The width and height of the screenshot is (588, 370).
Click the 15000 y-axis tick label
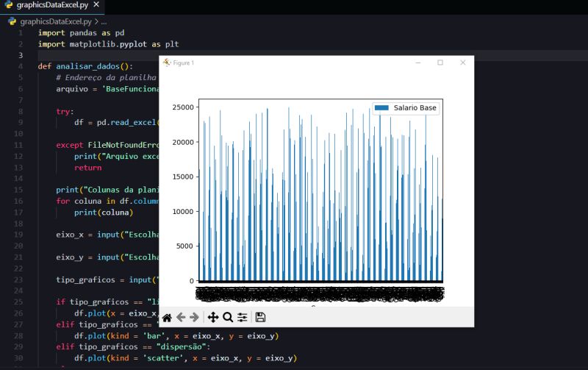tap(183, 177)
